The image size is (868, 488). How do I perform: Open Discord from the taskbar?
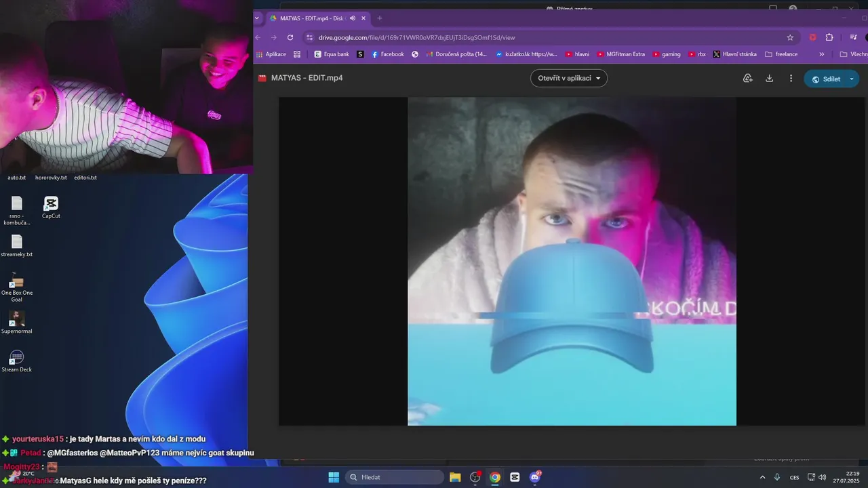pyautogui.click(x=535, y=477)
